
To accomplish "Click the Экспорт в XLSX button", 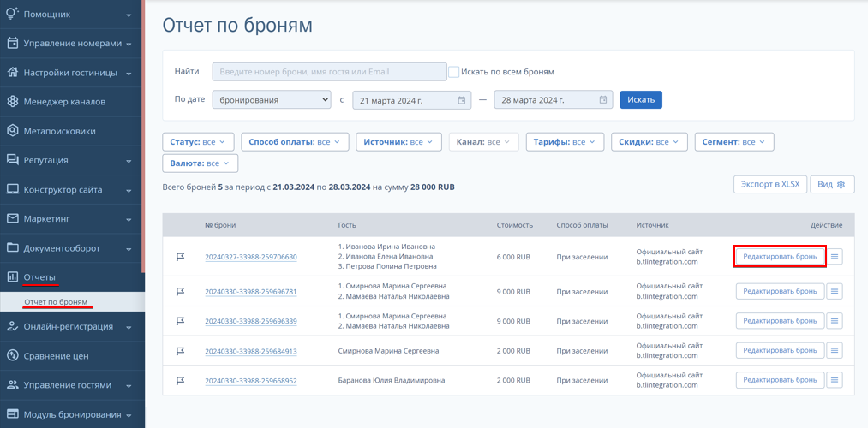I will (770, 185).
